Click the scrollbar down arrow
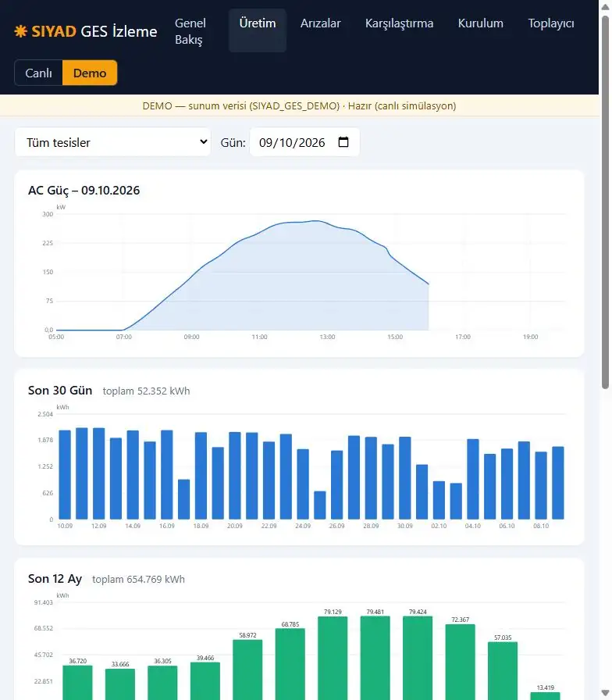 (x=605, y=695)
